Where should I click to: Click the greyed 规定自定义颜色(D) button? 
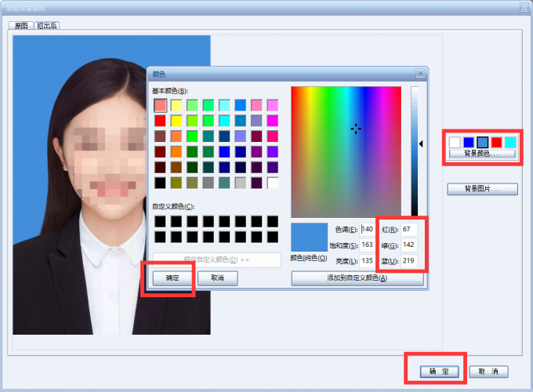point(217,260)
